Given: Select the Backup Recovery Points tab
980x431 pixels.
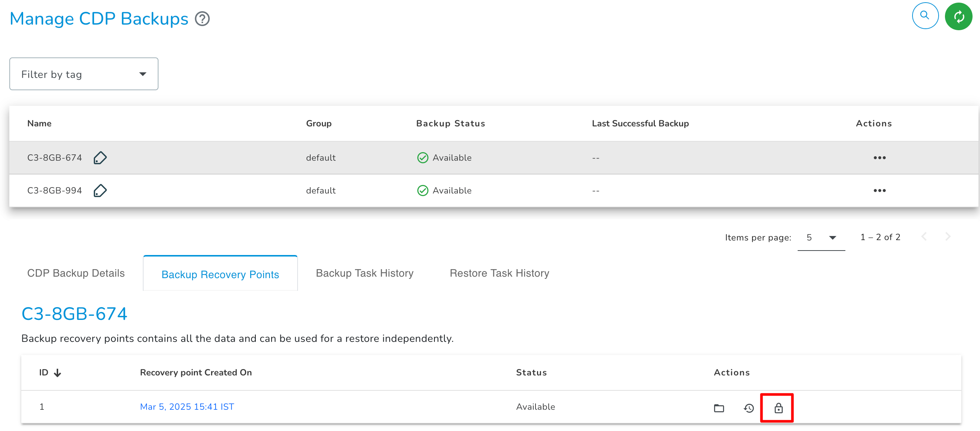Looking at the screenshot, I should [220, 274].
